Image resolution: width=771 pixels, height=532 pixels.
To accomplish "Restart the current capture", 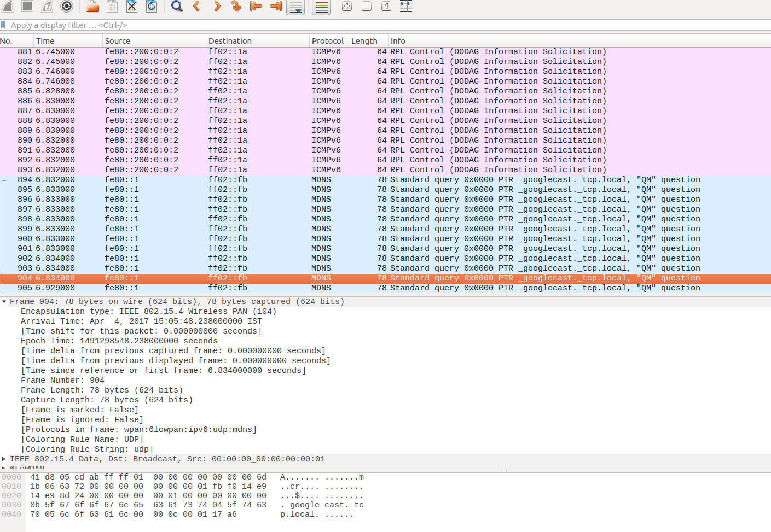I will (x=47, y=5).
